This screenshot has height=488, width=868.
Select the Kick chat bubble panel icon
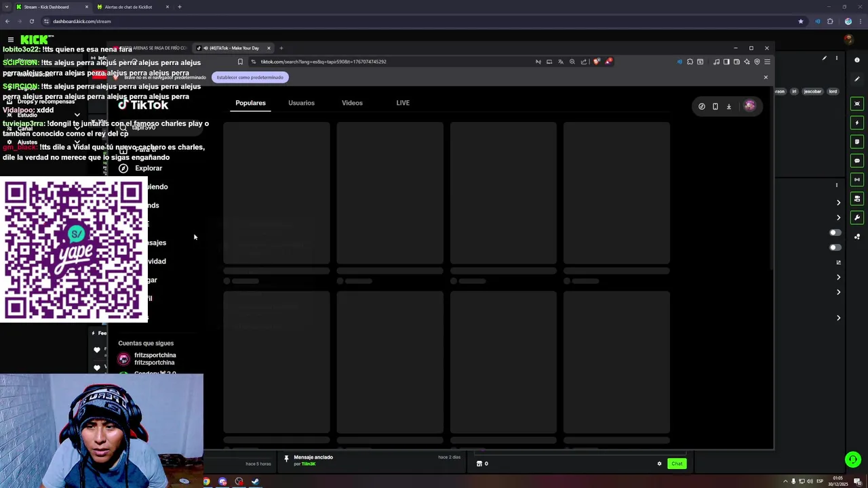(857, 161)
